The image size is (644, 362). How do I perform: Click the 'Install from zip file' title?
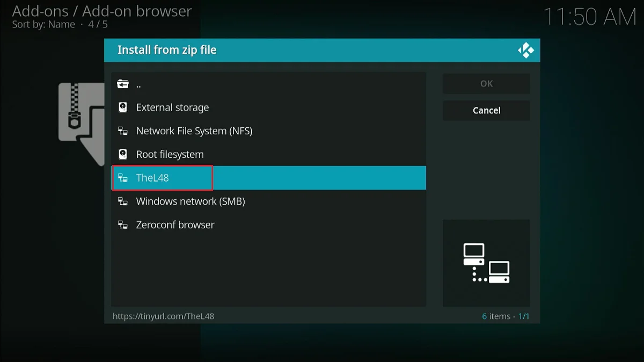167,50
